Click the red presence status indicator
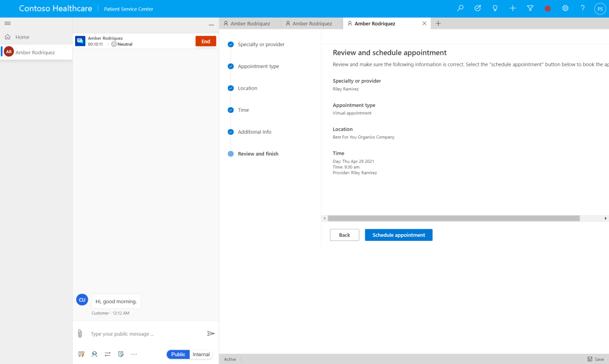609x364 pixels. click(548, 9)
